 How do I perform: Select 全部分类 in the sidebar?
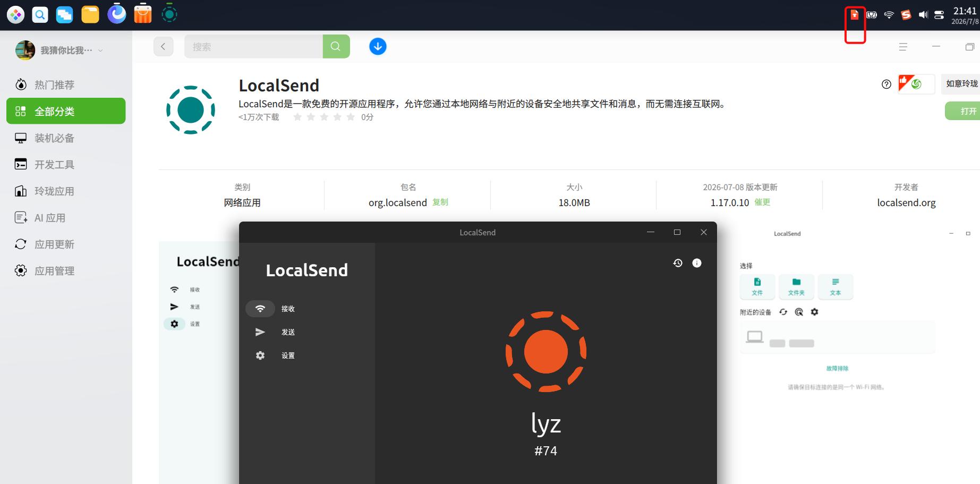[x=66, y=111]
